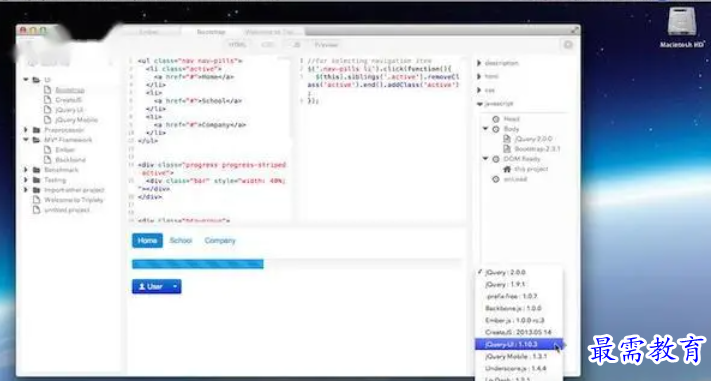Click the DOM Ready circle icon

[x=496, y=158]
